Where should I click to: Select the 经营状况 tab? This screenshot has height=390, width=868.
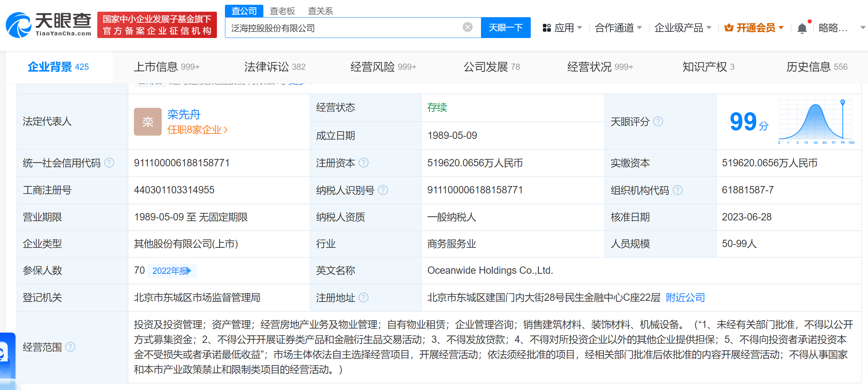click(x=600, y=67)
